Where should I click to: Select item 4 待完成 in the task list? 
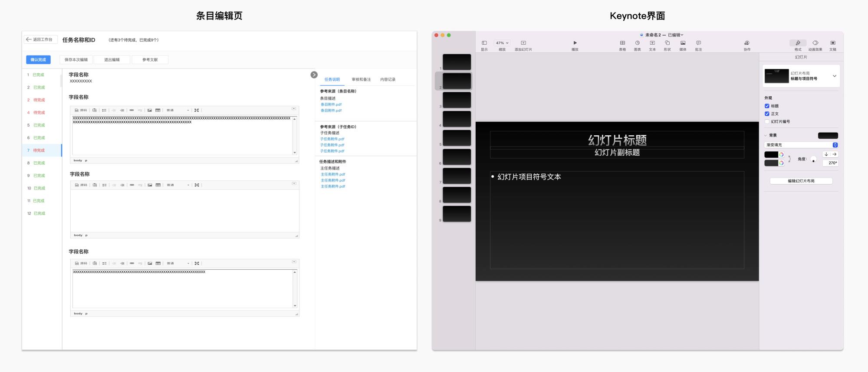point(42,113)
